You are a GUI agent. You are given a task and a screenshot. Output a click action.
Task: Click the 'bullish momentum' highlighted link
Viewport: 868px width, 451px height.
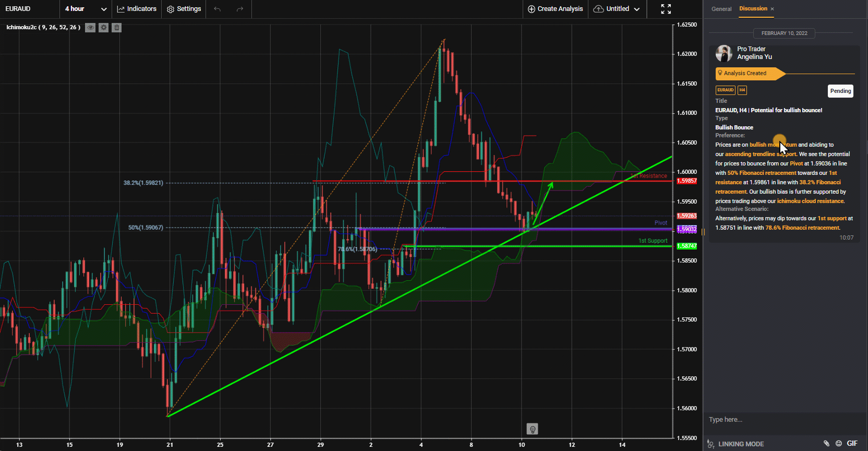pyautogui.click(x=773, y=145)
